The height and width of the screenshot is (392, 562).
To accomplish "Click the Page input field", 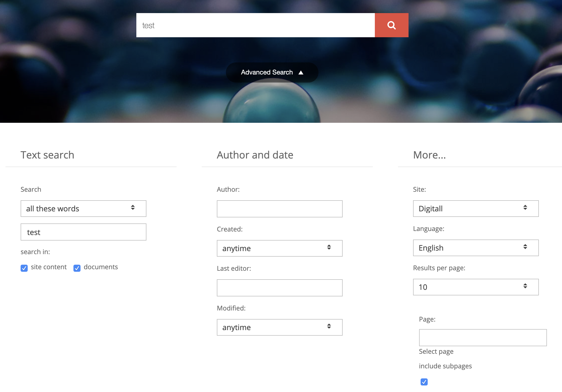I will (x=483, y=338).
